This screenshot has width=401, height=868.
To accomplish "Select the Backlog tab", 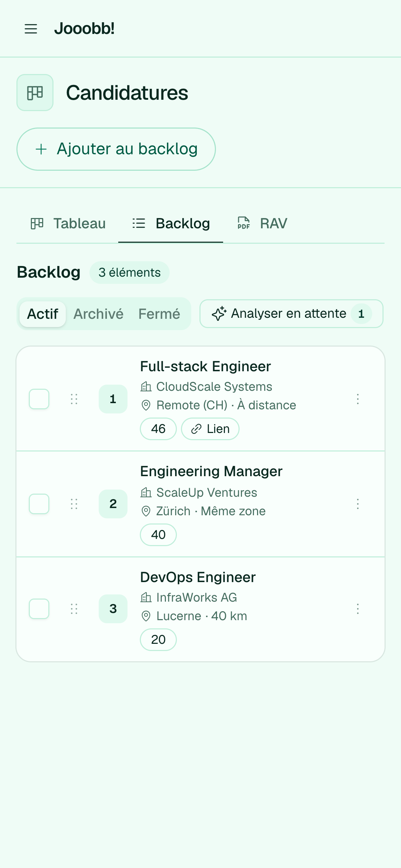I will [171, 224].
